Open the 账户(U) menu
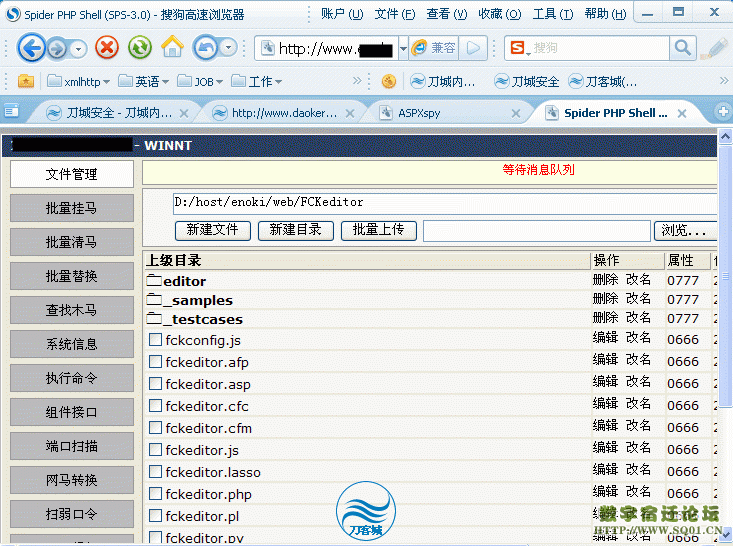Image resolution: width=733 pixels, height=546 pixels. pyautogui.click(x=342, y=14)
